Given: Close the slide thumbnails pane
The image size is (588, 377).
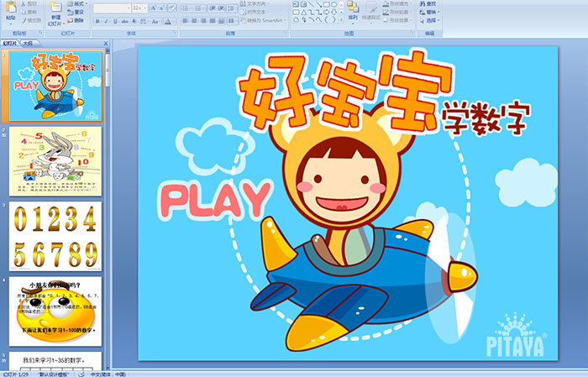Looking at the screenshot, I should click(x=106, y=44).
